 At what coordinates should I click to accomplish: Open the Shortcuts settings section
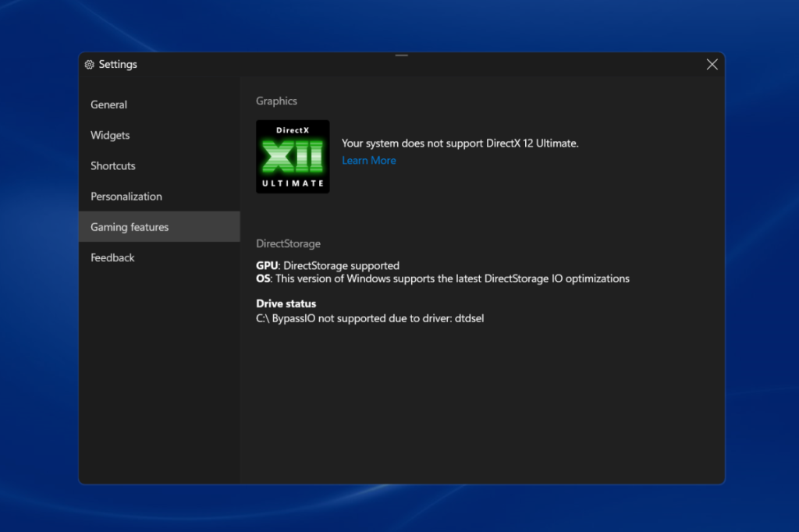coord(112,165)
